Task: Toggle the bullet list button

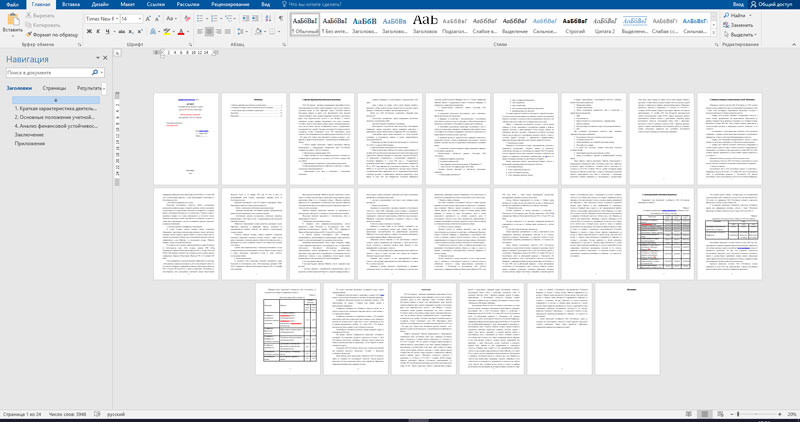Action: pyautogui.click(x=199, y=18)
